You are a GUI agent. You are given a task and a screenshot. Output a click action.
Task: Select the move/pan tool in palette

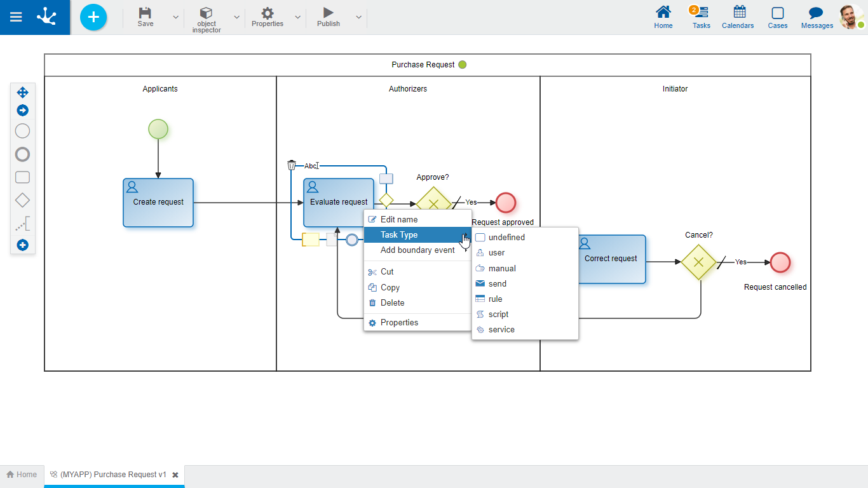click(x=22, y=93)
